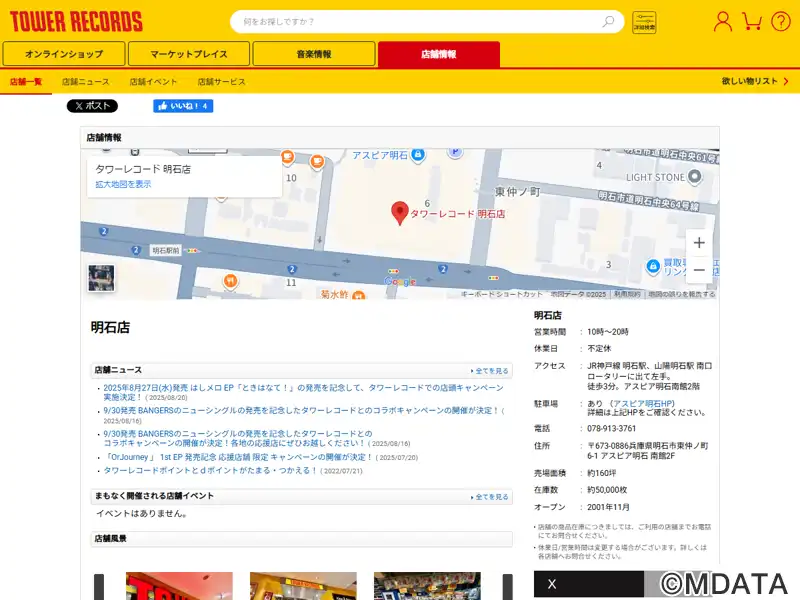Open second store photo thumbnail
This screenshot has height=600, width=800.
(303, 586)
